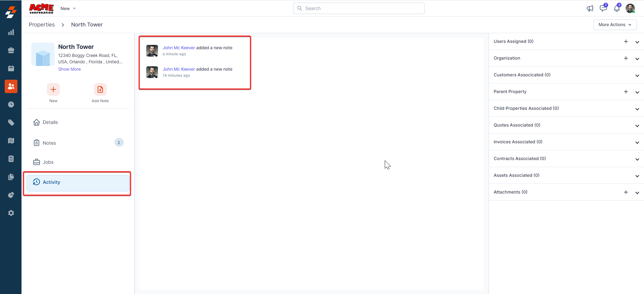Image resolution: width=644 pixels, height=294 pixels.
Task: Open the chat messages icon
Action: click(603, 8)
